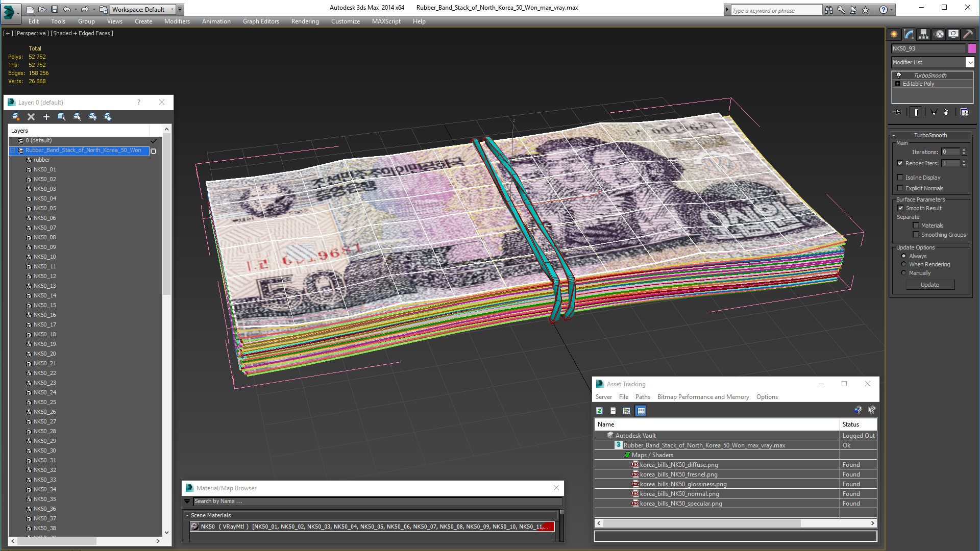Click the Perspective viewport label
Viewport: 980px width, 551px height.
32,33
